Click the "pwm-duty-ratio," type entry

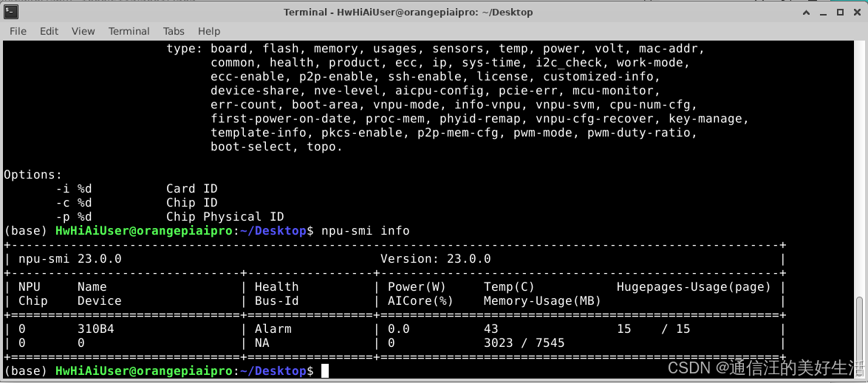click(x=642, y=132)
